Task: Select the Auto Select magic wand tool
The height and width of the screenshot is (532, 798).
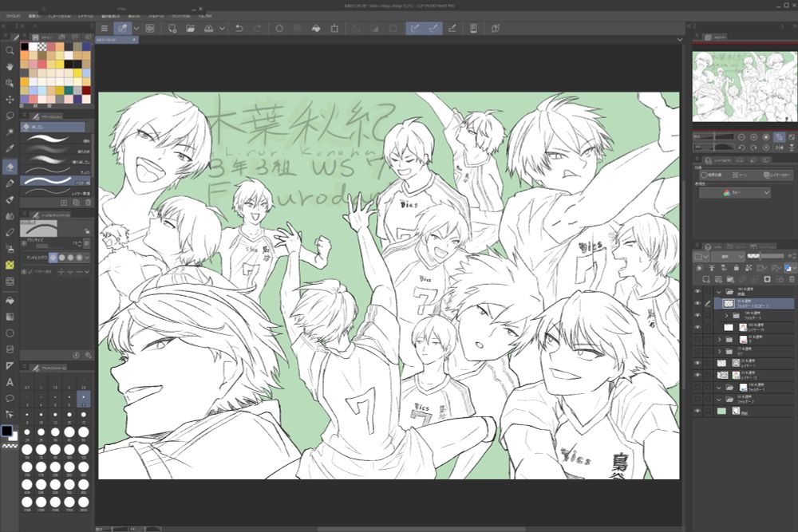Action: point(10,132)
